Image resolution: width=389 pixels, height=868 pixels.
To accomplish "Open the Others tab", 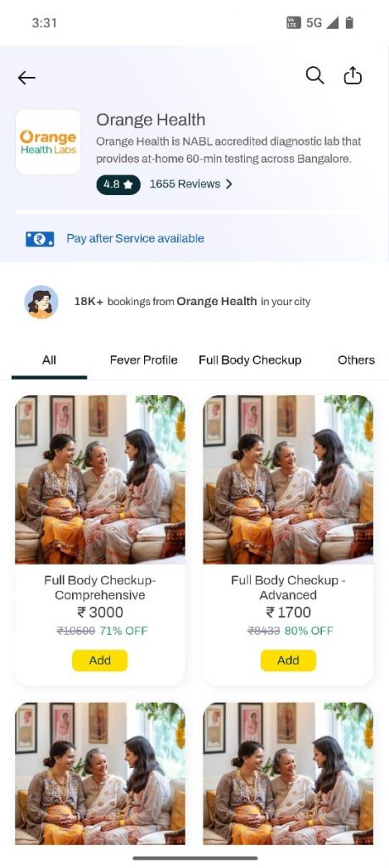I will 356,360.
